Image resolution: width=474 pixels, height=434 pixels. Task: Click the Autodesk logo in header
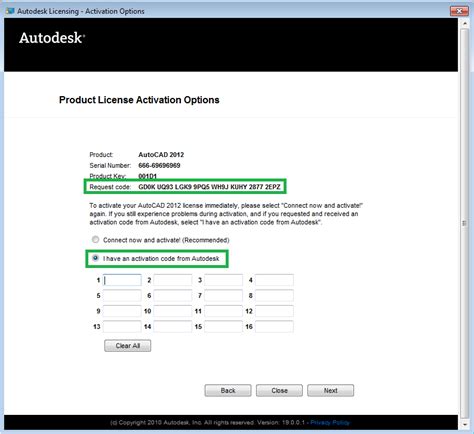point(52,38)
